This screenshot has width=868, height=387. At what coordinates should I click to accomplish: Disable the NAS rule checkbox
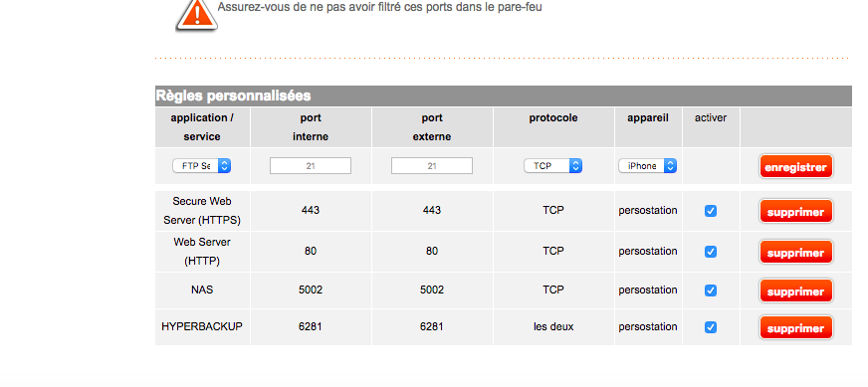tap(711, 290)
